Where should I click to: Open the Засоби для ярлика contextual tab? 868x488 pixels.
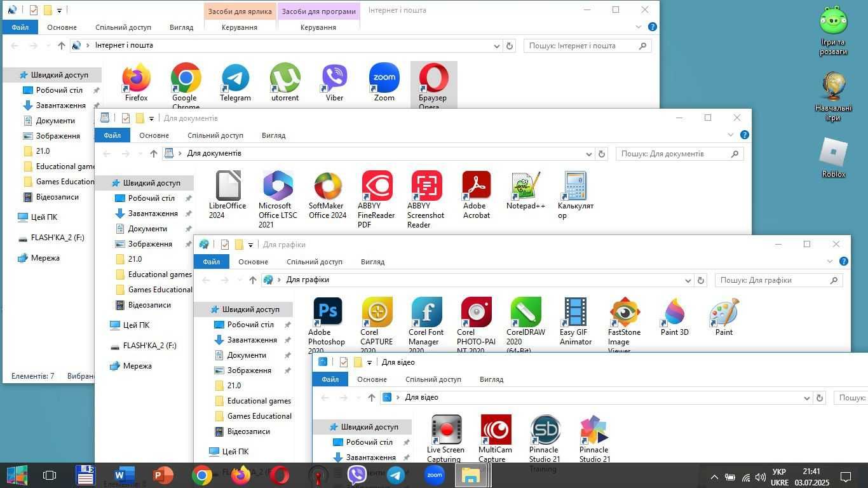[240, 11]
